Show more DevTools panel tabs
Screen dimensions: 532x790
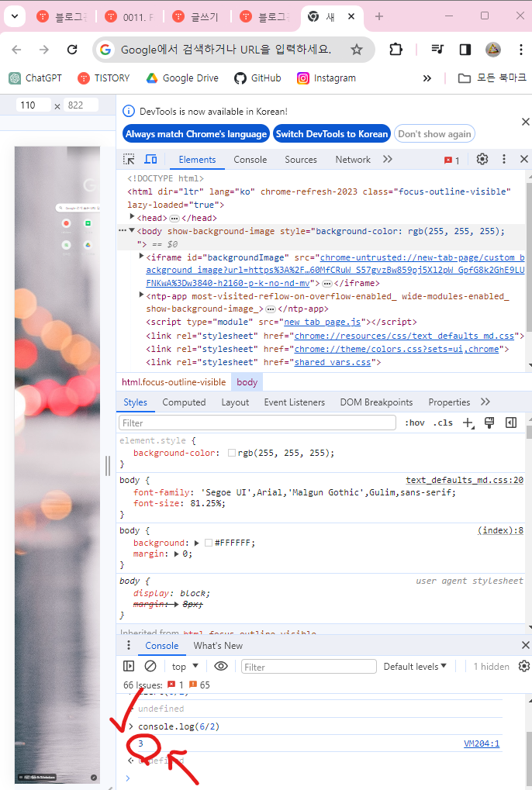pyautogui.click(x=388, y=159)
